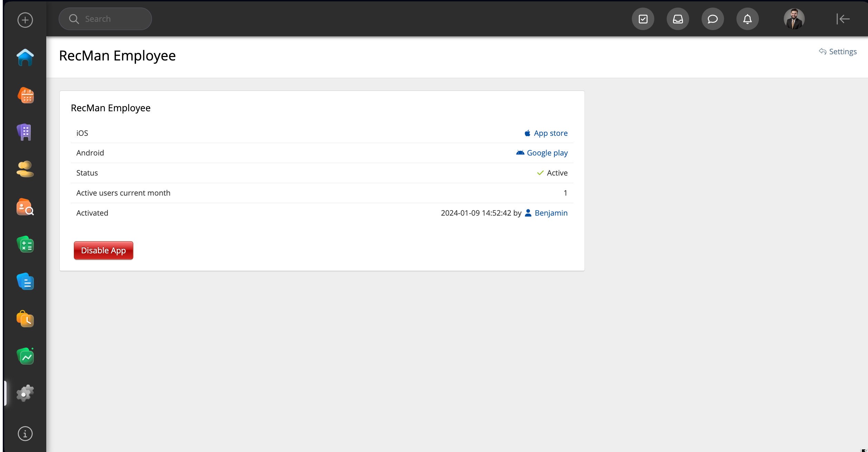Image resolution: width=868 pixels, height=452 pixels.
Task: Click the red Disable App button
Action: [104, 250]
